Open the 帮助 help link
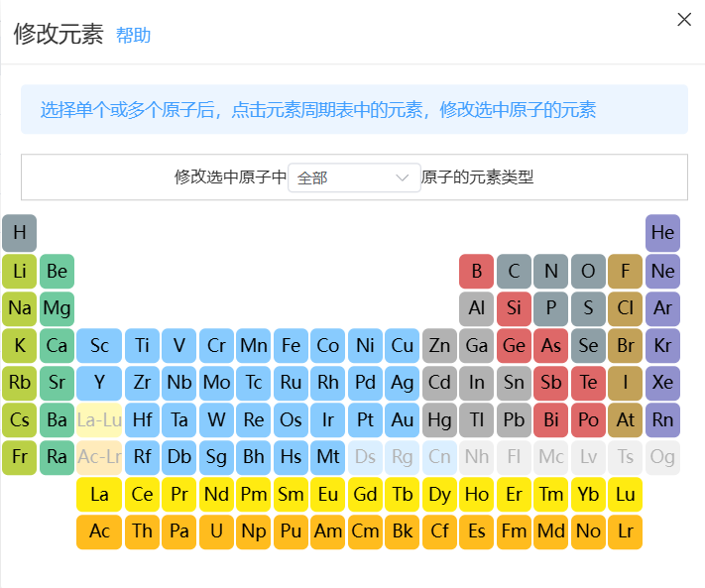The height and width of the screenshot is (588, 705). [133, 35]
